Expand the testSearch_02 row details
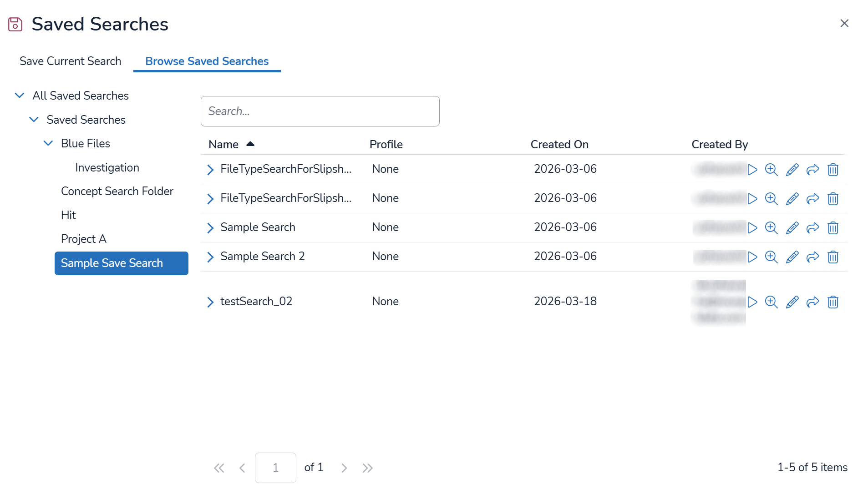The image size is (868, 499). tap(210, 302)
